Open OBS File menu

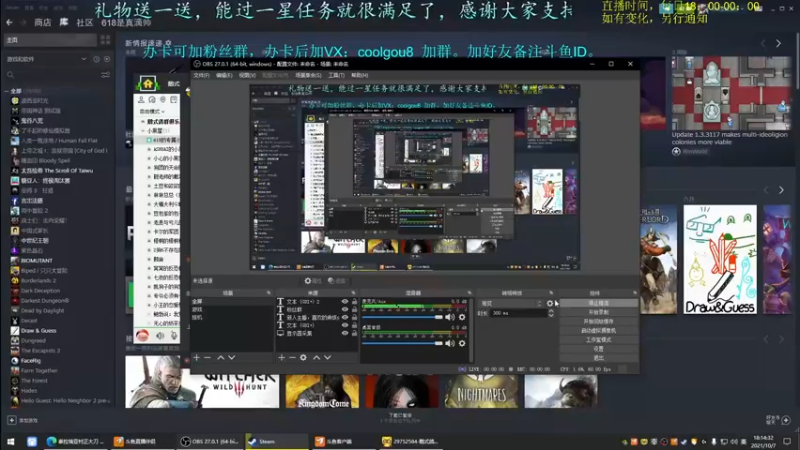click(201, 75)
